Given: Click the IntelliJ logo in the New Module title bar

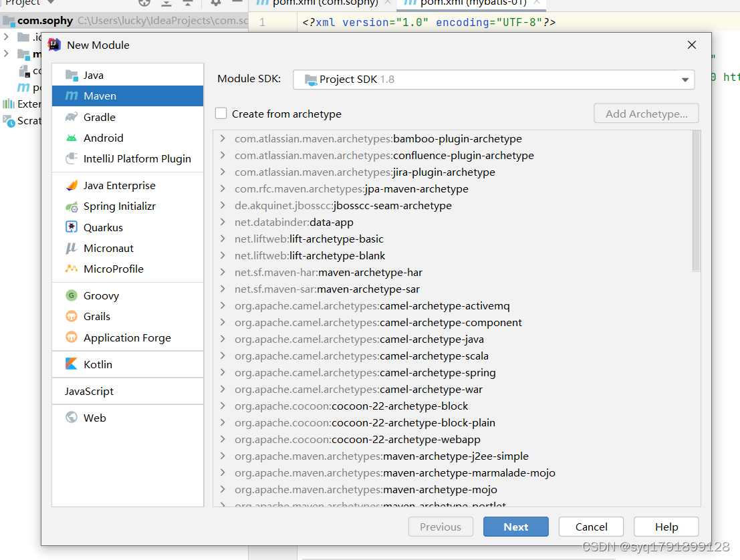Looking at the screenshot, I should point(54,45).
